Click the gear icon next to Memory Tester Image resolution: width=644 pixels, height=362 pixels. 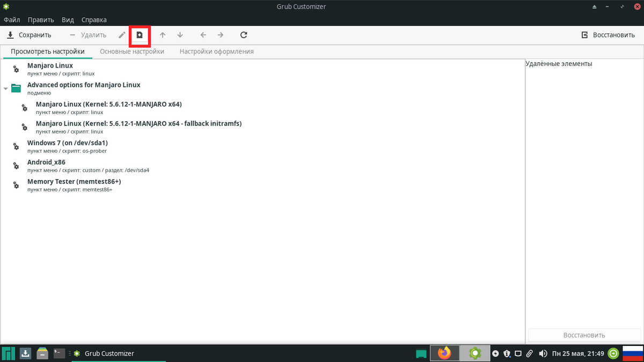[x=16, y=185]
